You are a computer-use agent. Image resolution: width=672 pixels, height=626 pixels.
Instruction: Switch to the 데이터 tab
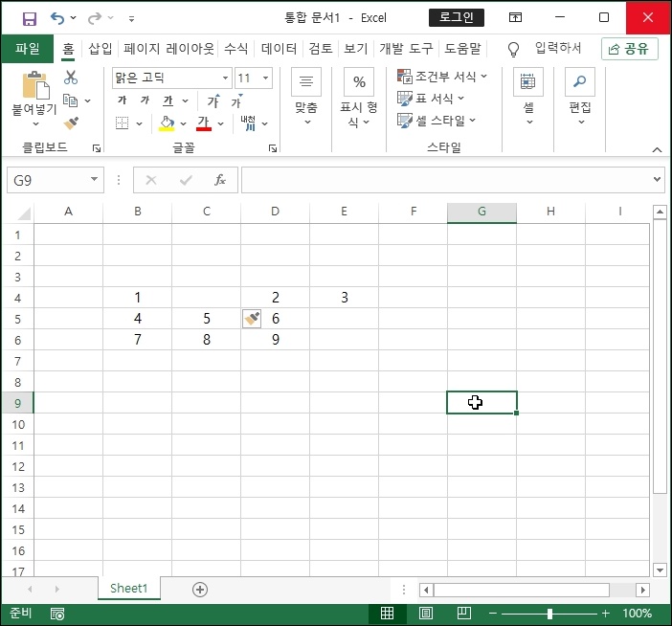[279, 49]
